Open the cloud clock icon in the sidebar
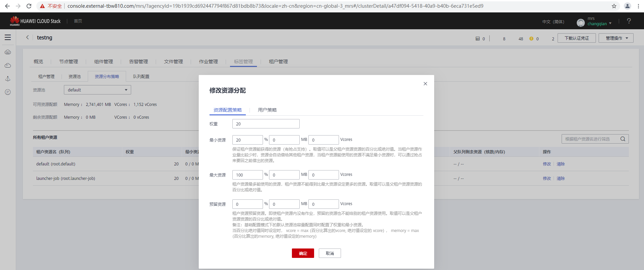Image resolution: width=644 pixels, height=270 pixels. (8, 65)
